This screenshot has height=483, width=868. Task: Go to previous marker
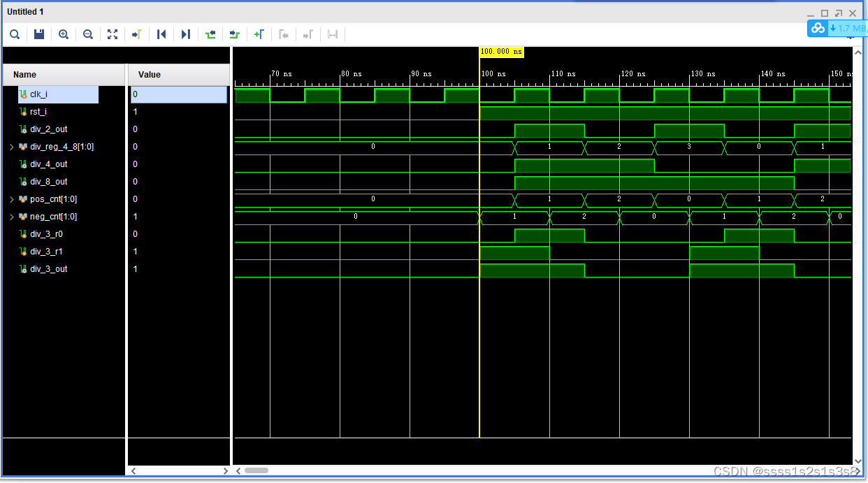click(284, 34)
